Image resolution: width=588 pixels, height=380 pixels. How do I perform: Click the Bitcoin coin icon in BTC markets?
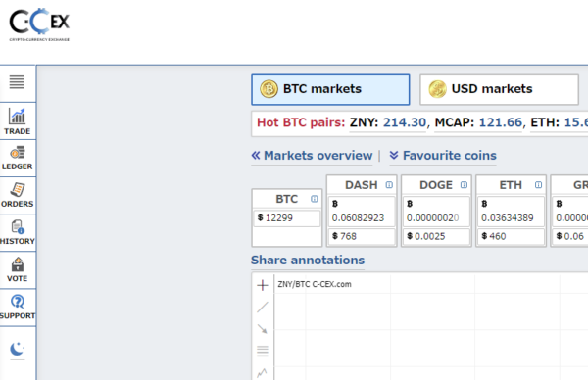[269, 89]
